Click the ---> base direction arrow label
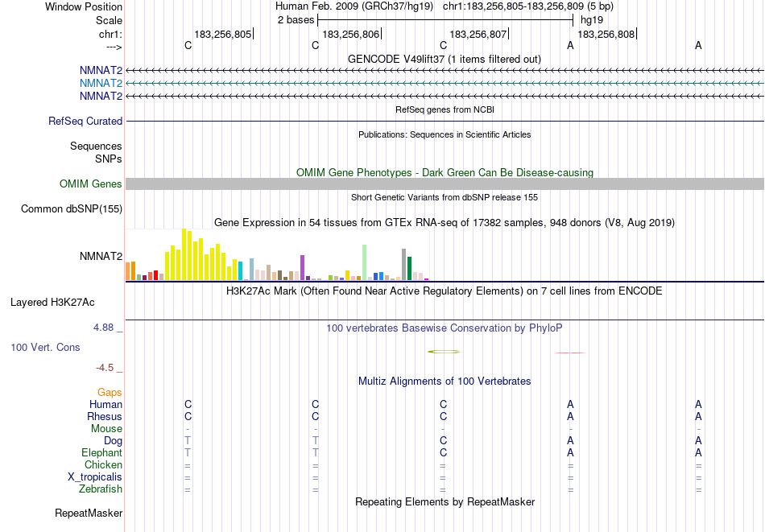The width and height of the screenshot is (765, 532). 114,47
